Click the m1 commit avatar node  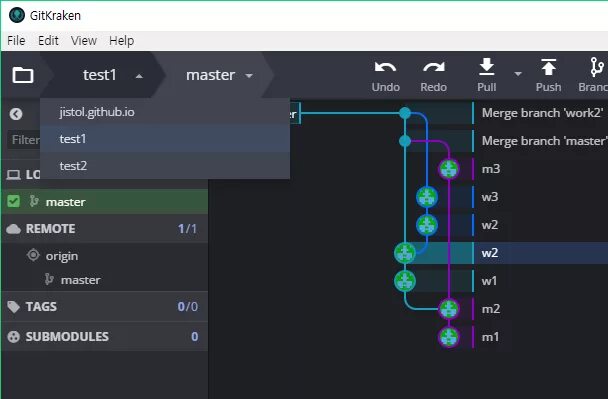449,337
